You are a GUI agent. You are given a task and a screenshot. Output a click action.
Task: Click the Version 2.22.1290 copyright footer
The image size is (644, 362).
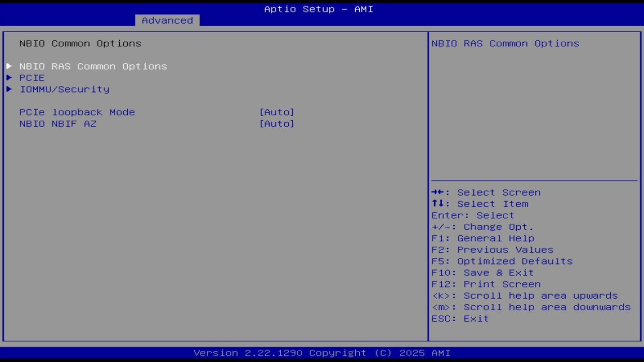pyautogui.click(x=322, y=353)
